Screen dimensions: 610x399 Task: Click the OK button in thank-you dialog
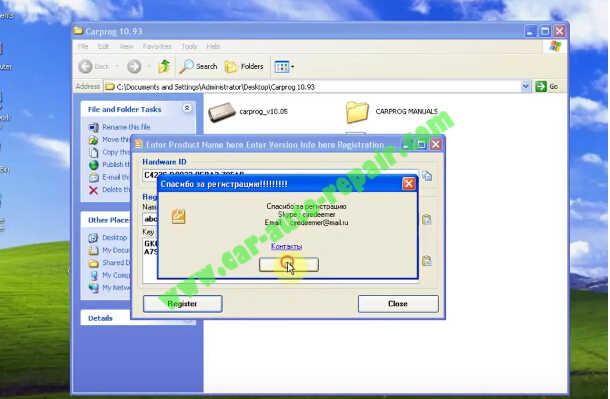pyautogui.click(x=289, y=265)
